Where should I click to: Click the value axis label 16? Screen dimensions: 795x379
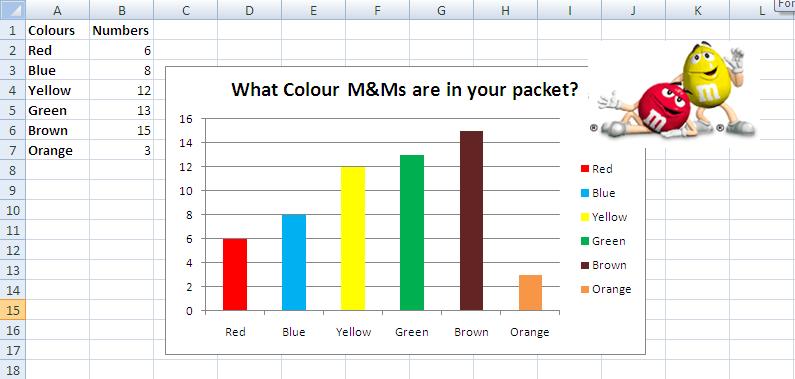(x=187, y=119)
